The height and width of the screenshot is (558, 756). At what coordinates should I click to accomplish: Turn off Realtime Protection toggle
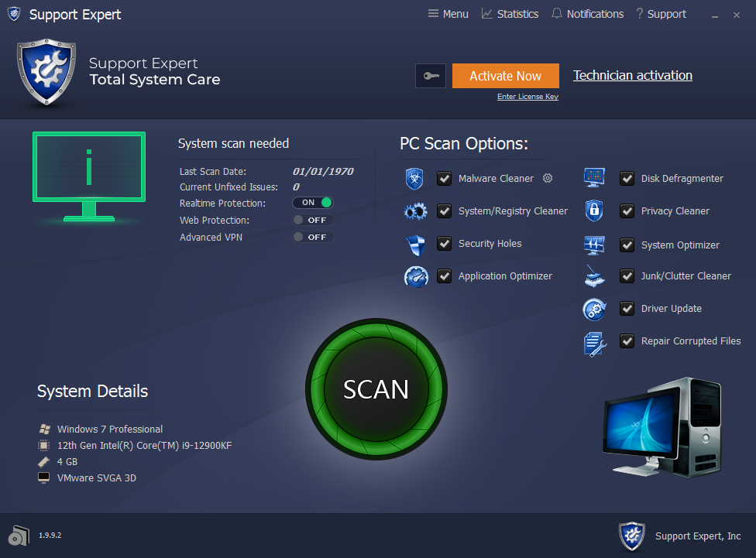[x=312, y=203]
